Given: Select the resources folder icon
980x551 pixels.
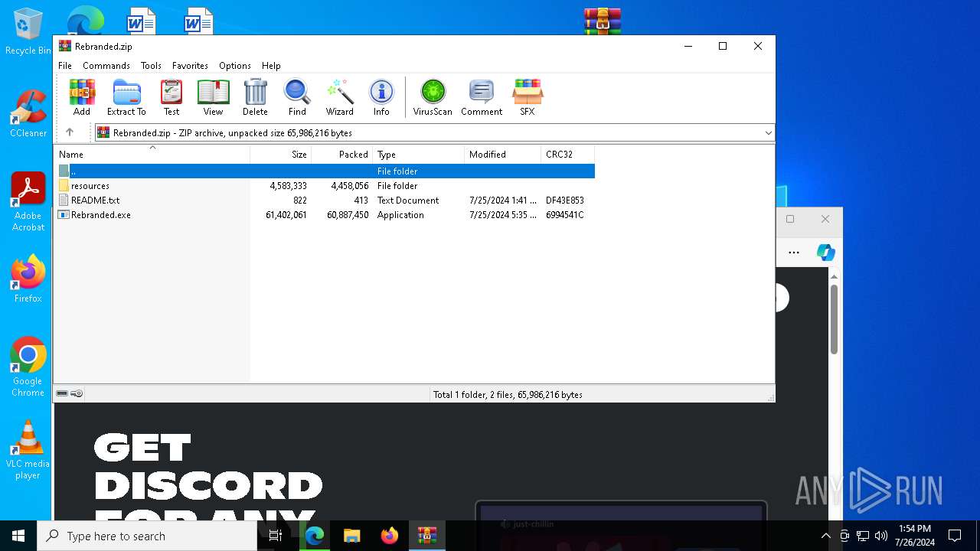Looking at the screenshot, I should 64,186.
